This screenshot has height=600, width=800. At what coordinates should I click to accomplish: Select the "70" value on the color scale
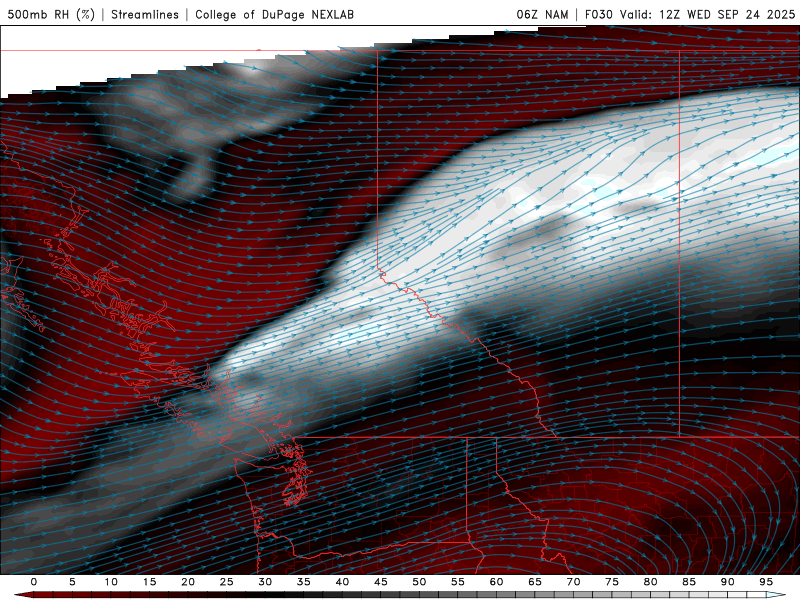(573, 582)
